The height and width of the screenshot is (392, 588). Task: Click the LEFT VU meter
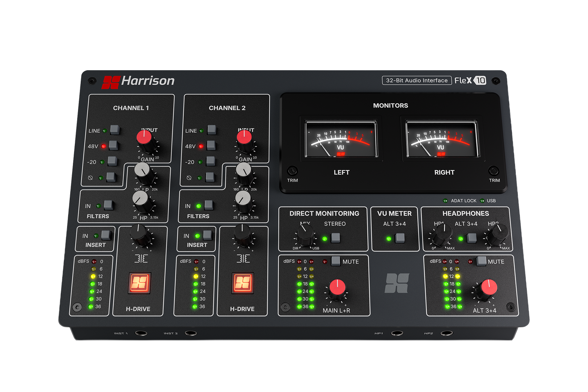click(x=341, y=139)
